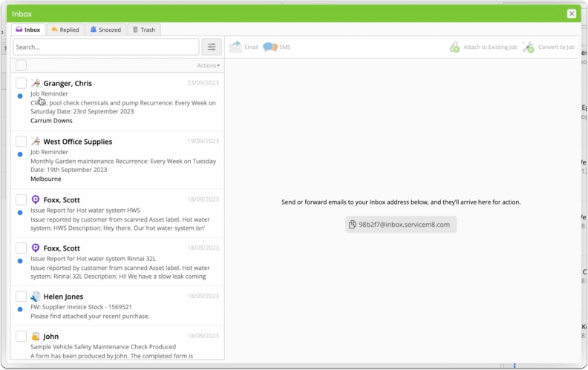588x370 pixels.
Task: Tick checkbox for Foxx, Scott Rinnai 32L report
Action: [21, 248]
